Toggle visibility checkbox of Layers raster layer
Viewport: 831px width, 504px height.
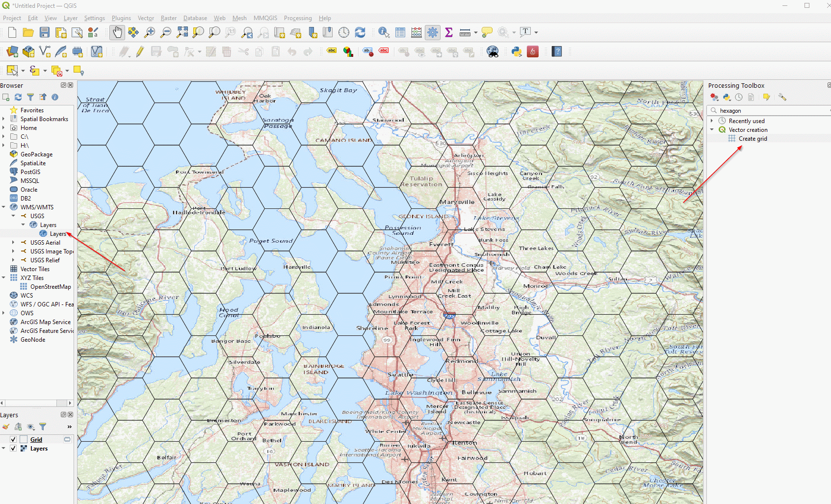tap(13, 449)
